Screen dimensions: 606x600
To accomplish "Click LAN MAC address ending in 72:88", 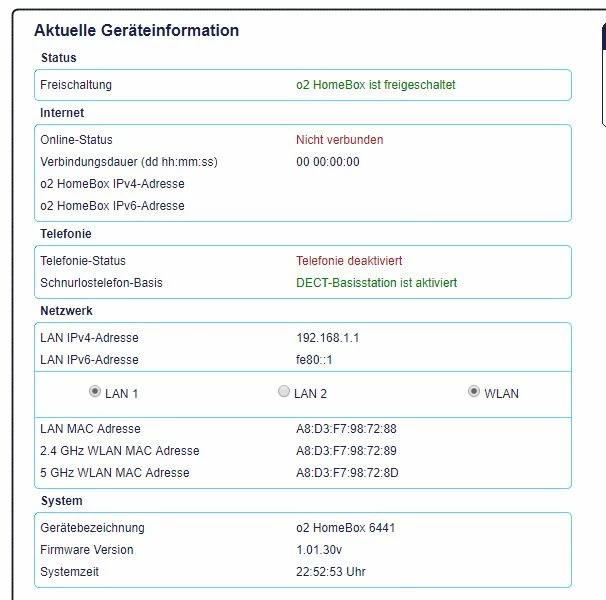I will (346, 429).
